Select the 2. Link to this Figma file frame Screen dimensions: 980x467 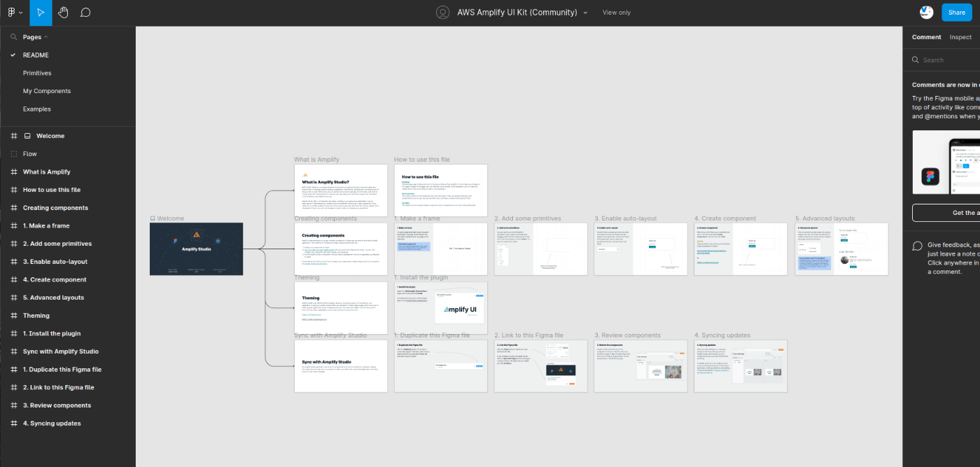click(541, 366)
